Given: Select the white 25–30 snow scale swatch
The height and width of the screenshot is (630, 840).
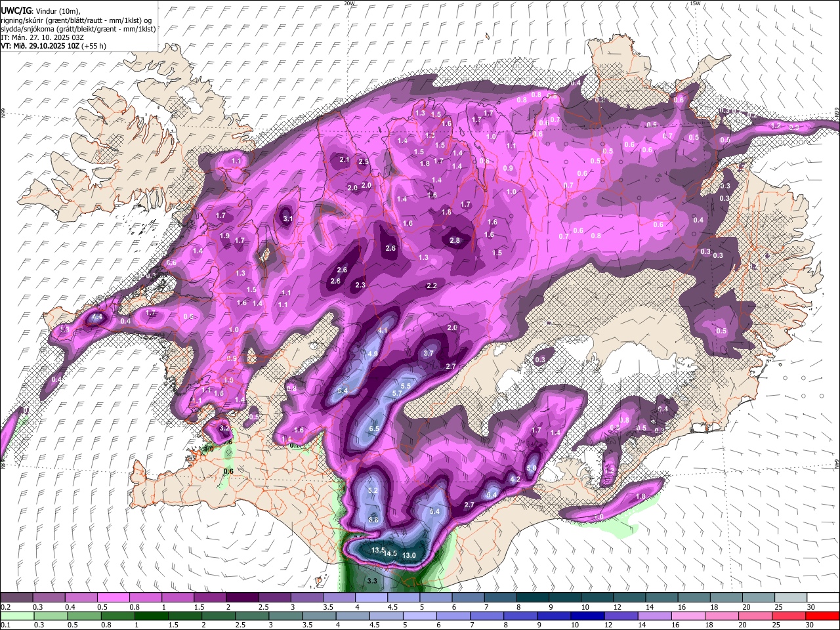Looking at the screenshot, I should (791, 598).
